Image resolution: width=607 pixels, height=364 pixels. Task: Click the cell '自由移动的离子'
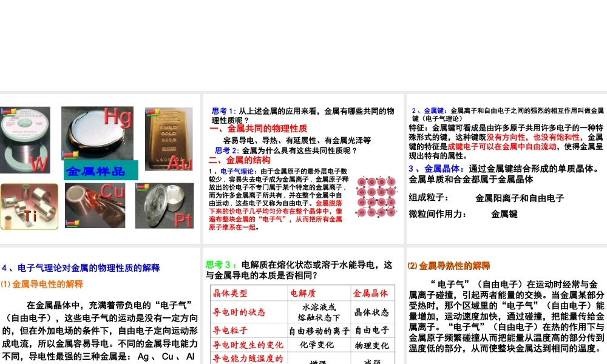tap(319, 331)
